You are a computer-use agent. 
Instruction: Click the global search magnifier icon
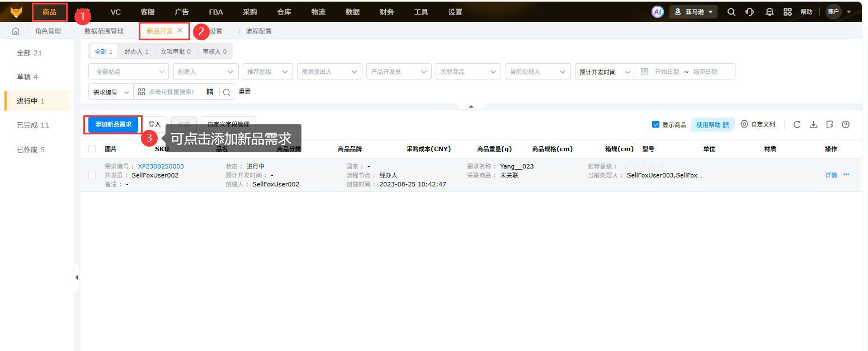tap(731, 12)
